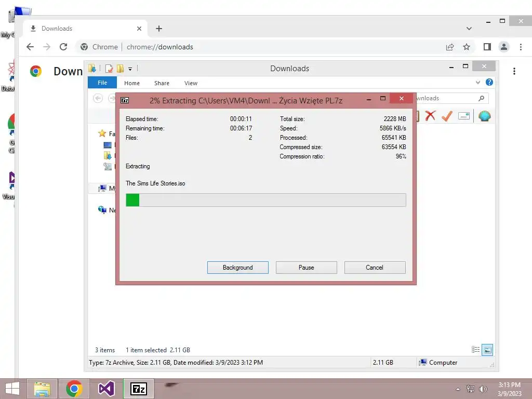Click Chrome back arrow

[x=30, y=47]
